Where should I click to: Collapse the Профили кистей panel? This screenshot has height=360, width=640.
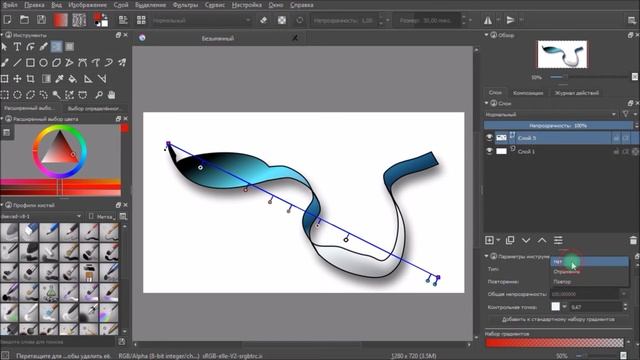click(x=2, y=205)
